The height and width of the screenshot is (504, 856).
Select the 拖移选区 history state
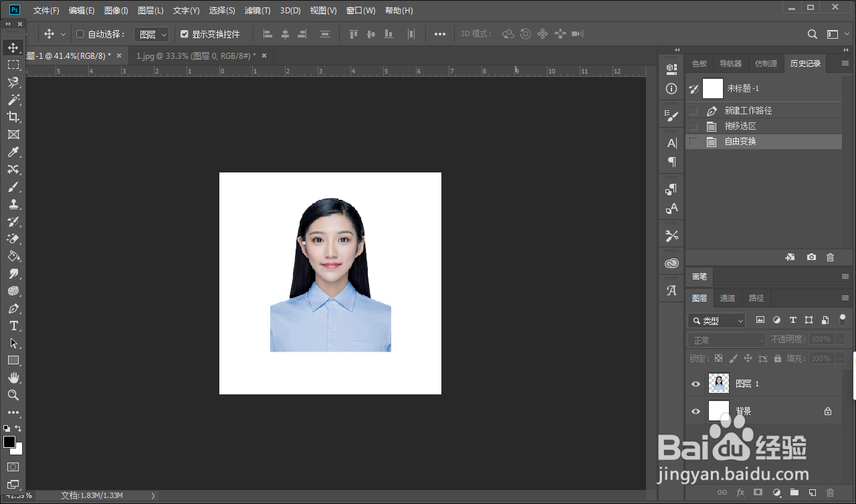click(x=764, y=126)
